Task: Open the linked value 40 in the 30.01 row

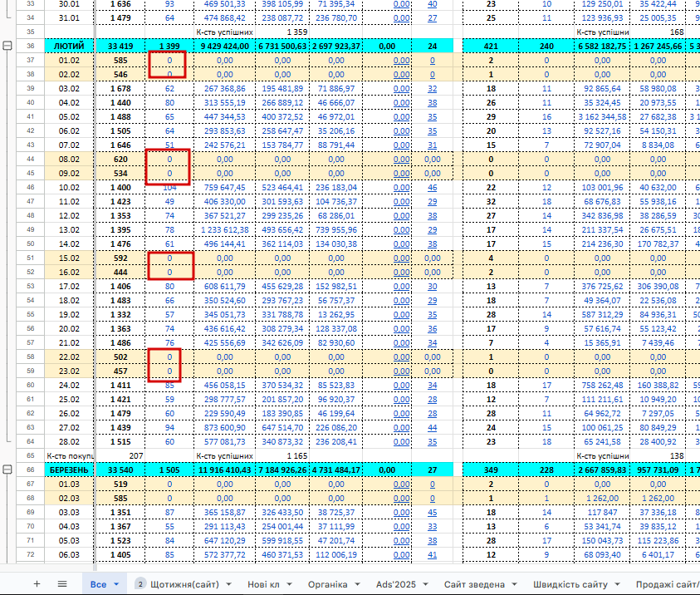Action: (432, 4)
